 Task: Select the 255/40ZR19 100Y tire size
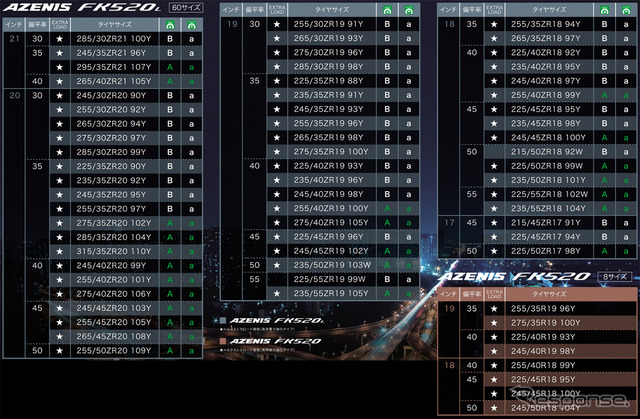coord(331,208)
